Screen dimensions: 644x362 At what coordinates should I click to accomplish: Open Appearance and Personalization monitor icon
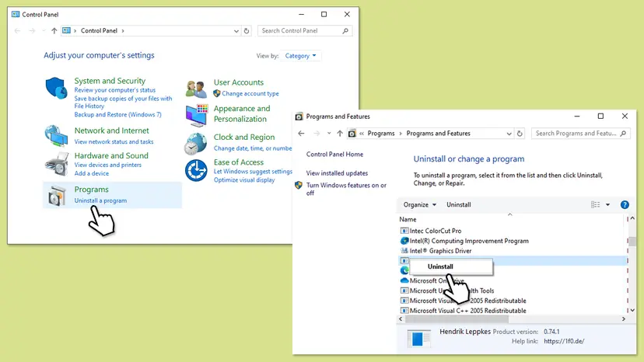pos(196,115)
